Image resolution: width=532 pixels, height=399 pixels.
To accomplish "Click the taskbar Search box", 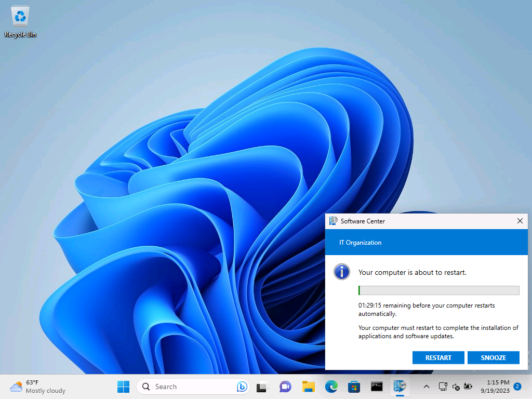I will click(193, 387).
